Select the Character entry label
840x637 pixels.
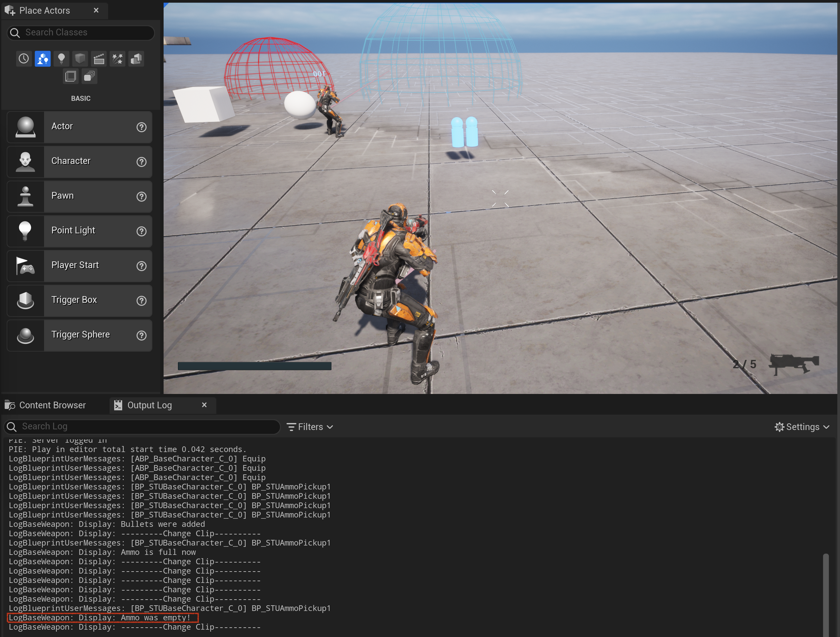pyautogui.click(x=71, y=161)
